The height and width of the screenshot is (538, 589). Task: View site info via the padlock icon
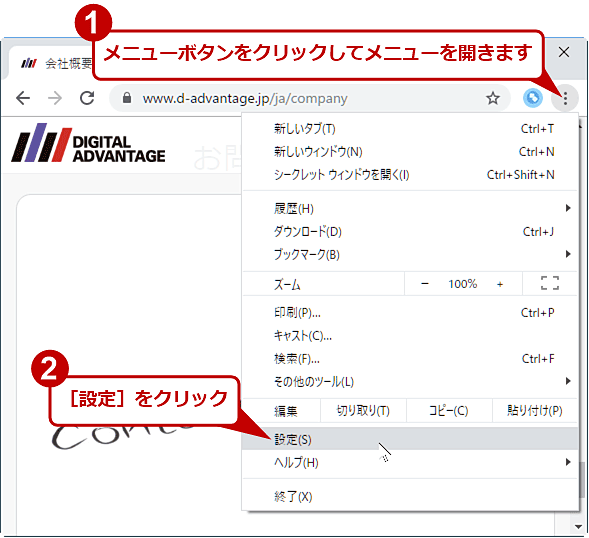tap(127, 98)
